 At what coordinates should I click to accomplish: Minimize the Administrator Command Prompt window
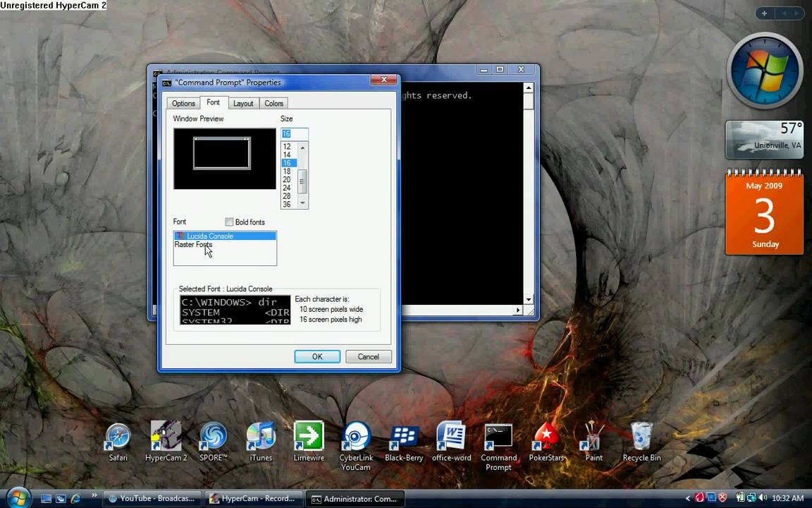(484, 69)
